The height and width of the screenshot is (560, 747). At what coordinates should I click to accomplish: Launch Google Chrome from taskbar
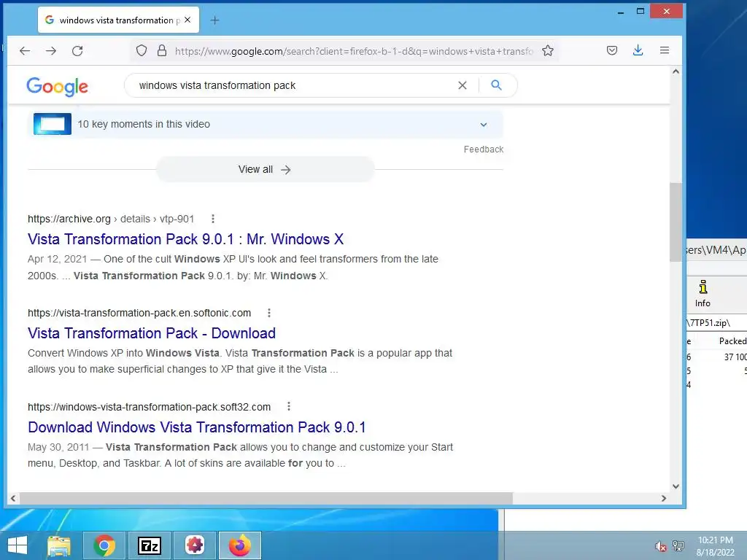coord(104,545)
